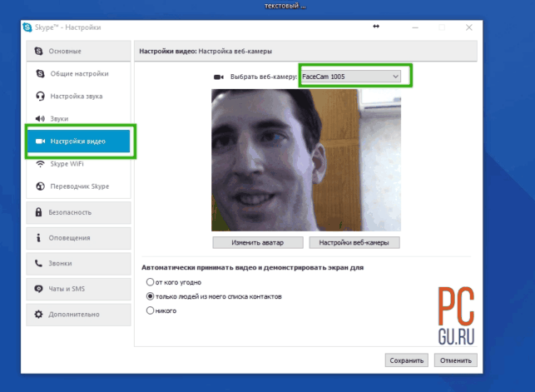Click the headset icon beside Настройка звука
535x392 pixels.
click(40, 97)
